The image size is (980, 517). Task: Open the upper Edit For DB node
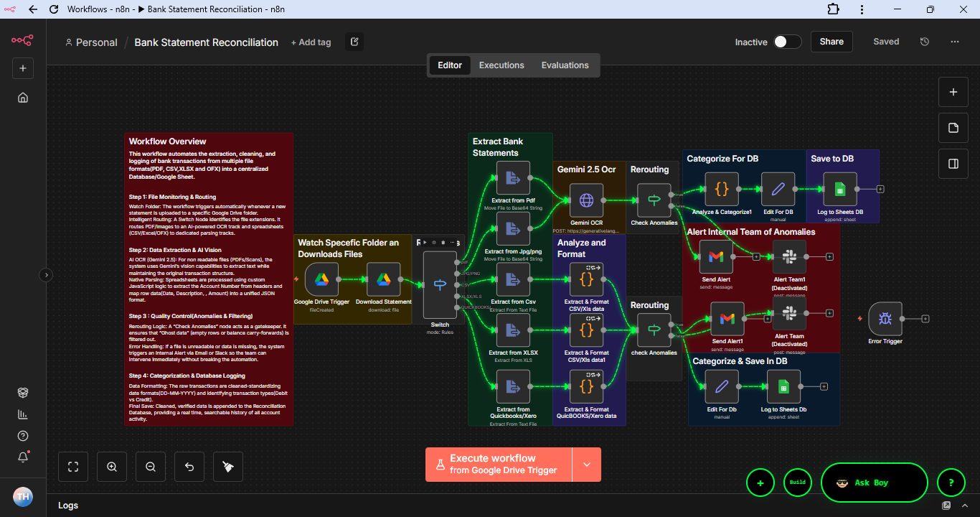pos(778,190)
